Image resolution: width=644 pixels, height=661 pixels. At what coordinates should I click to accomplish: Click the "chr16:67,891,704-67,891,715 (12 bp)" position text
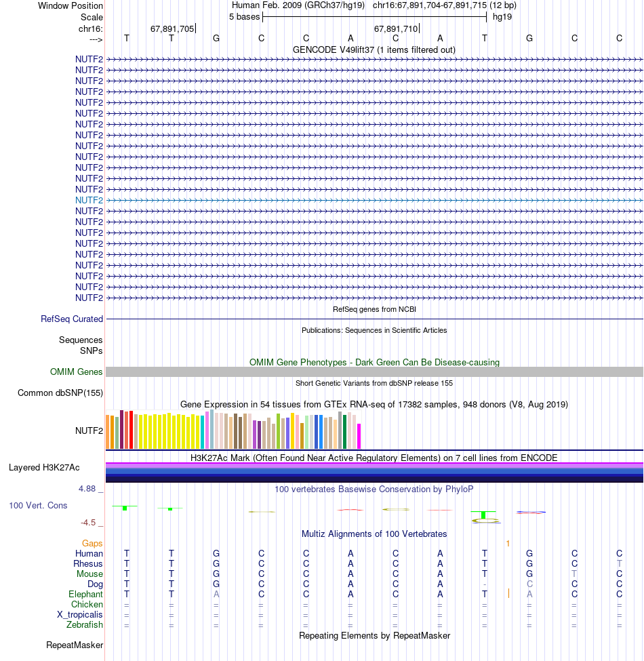(x=445, y=5)
